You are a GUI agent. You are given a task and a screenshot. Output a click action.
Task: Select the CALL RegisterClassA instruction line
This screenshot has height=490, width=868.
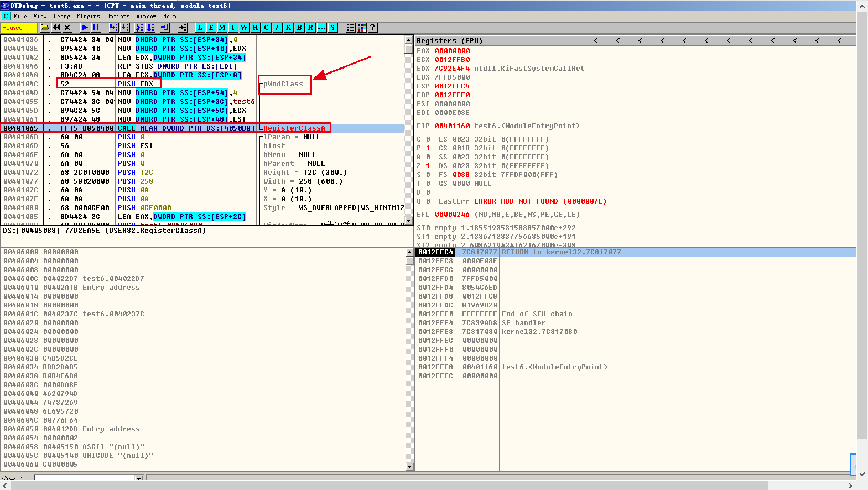click(202, 128)
